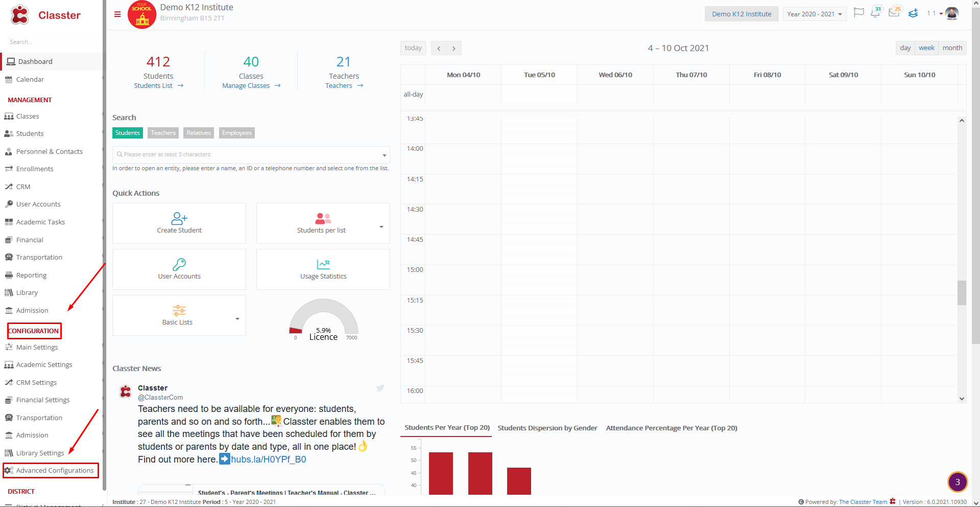Switch to Attendance Percentage Per Year tab
The image size is (980, 507).
672,428
